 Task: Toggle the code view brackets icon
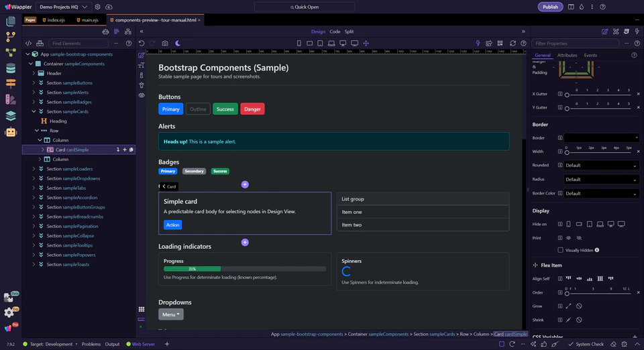click(28, 43)
